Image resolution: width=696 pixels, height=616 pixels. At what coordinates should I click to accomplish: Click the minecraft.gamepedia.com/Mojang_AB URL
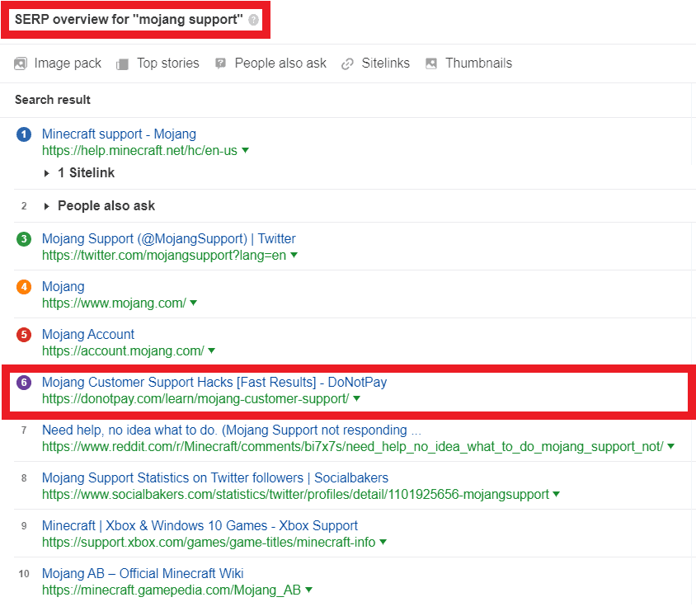[172, 590]
